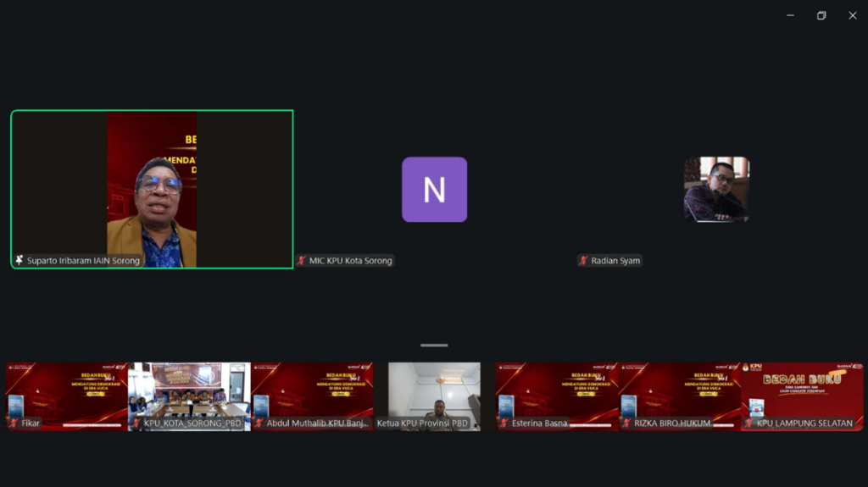
Task: Restore down the meeting window
Action: [x=821, y=15]
